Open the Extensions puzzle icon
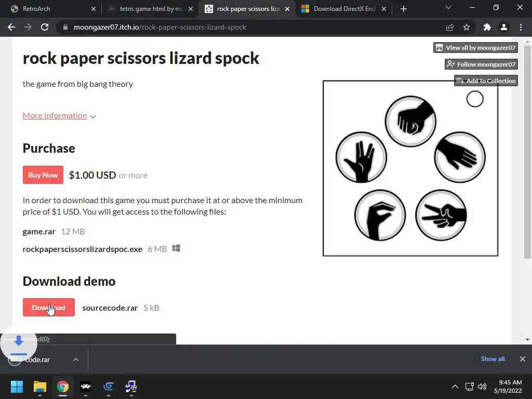The width and height of the screenshot is (532, 399). (487, 27)
